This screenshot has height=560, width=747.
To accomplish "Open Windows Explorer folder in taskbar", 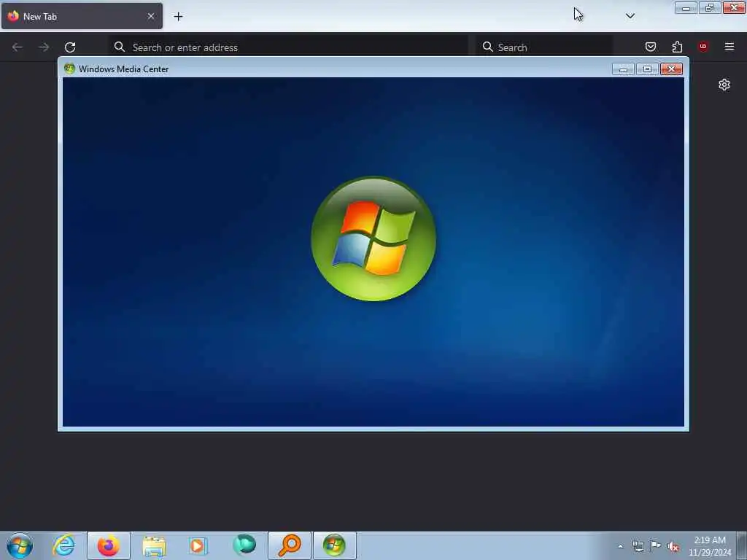I will [154, 545].
